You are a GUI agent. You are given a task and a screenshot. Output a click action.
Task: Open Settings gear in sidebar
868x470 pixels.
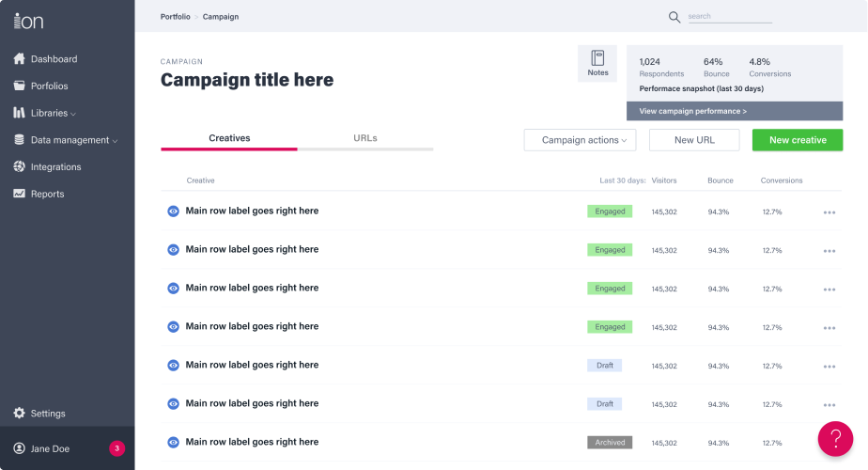pos(20,413)
